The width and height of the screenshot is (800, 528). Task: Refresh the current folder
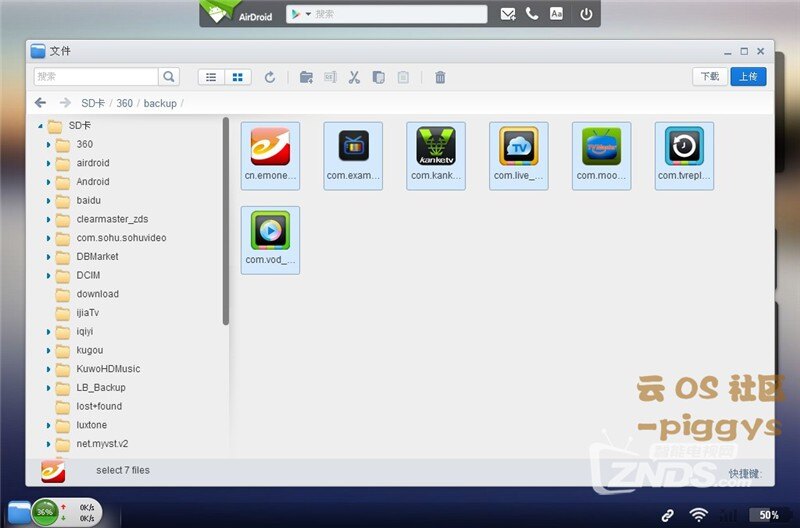click(270, 77)
